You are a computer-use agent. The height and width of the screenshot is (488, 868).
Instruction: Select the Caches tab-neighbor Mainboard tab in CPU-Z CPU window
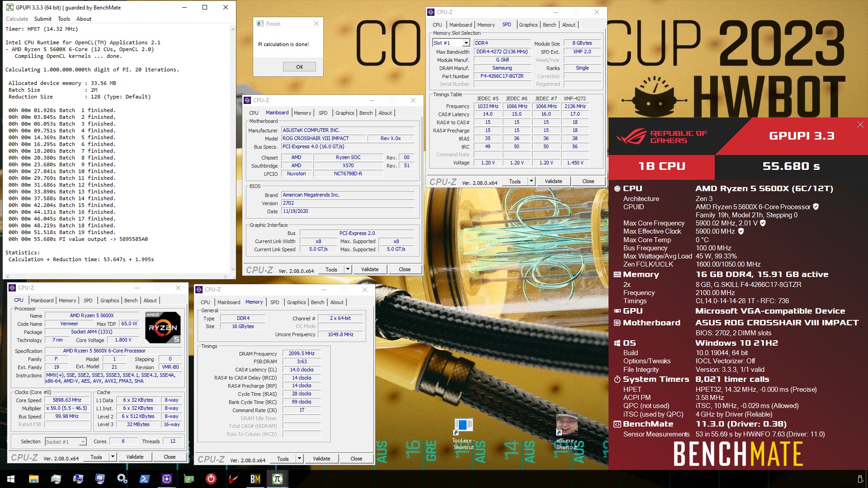point(42,300)
